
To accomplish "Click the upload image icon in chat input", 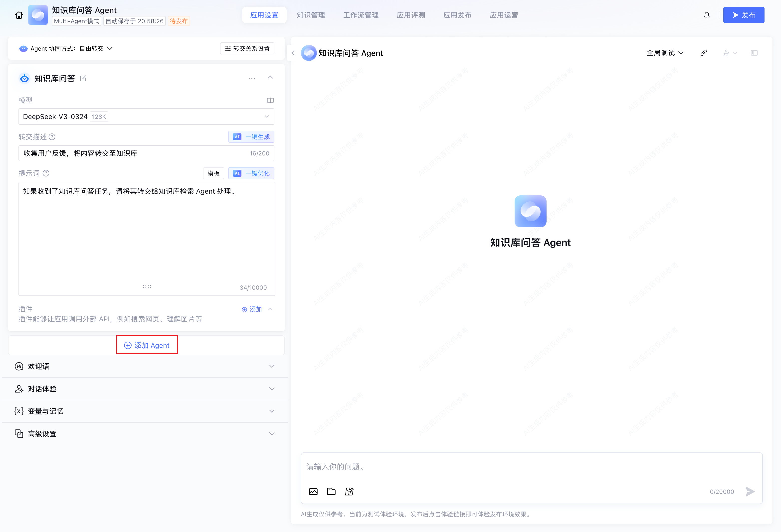I will tap(313, 491).
